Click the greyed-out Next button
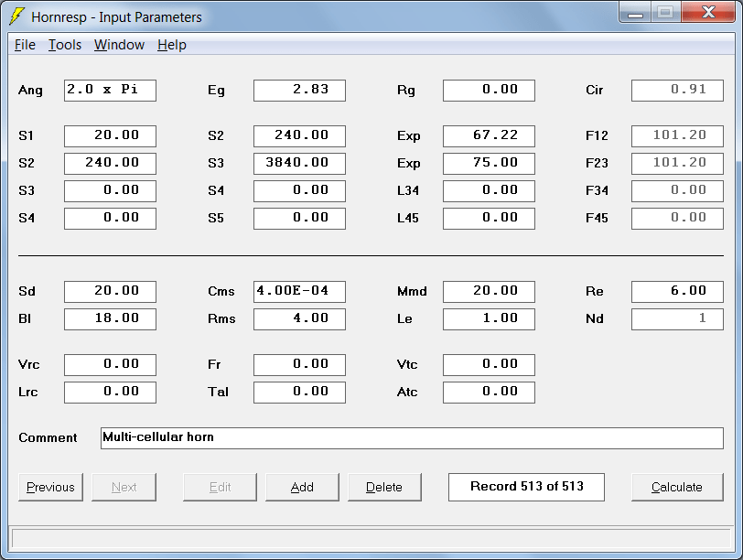 click(x=124, y=487)
